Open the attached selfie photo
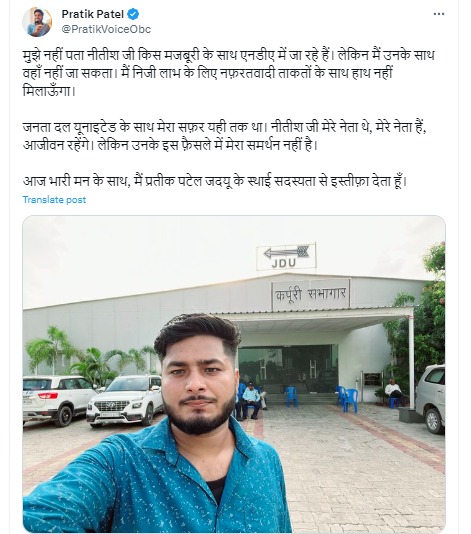This screenshot has width=471, height=534. click(x=234, y=374)
